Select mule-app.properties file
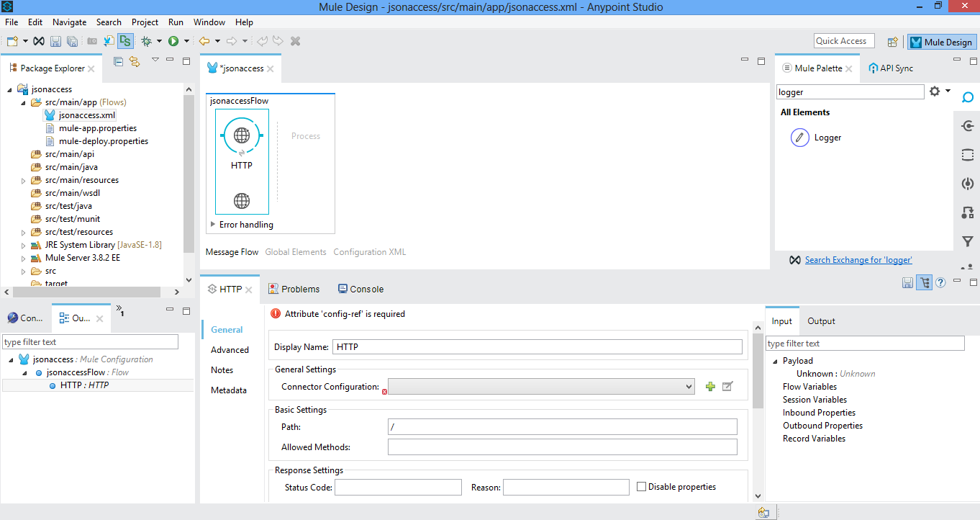 pyautogui.click(x=98, y=128)
